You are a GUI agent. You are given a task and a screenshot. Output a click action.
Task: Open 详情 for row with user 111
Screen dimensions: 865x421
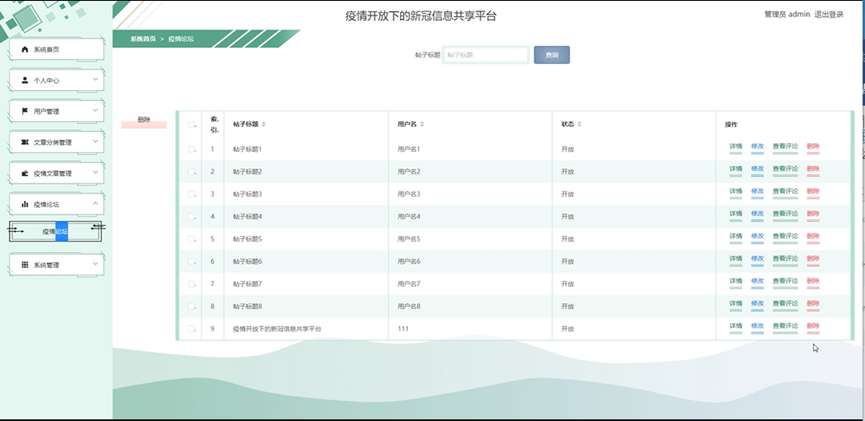click(736, 327)
